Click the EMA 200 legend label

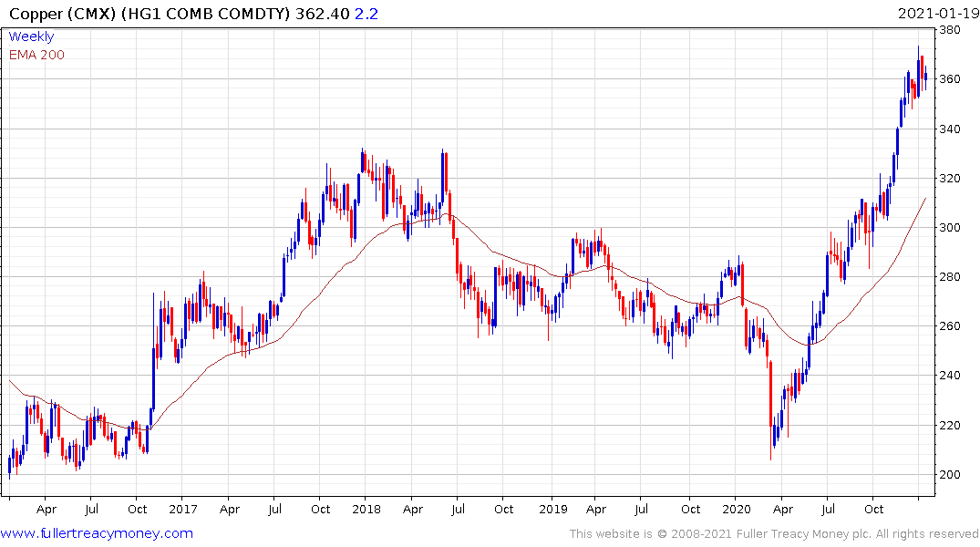pos(36,55)
